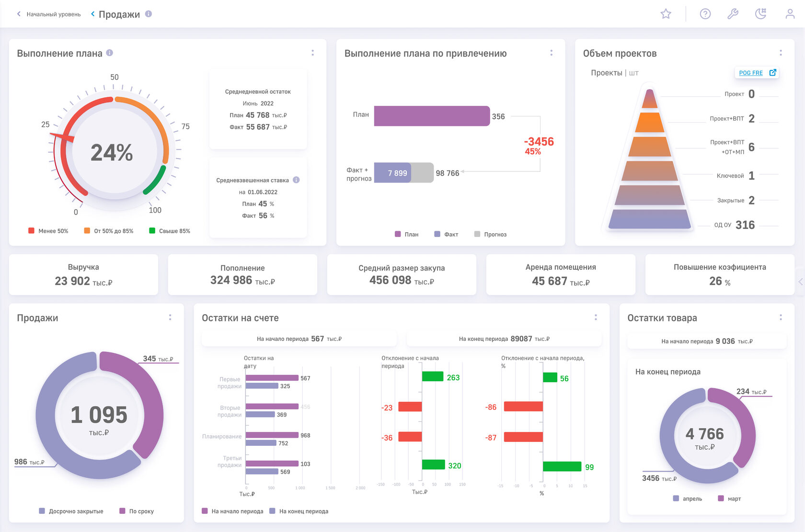The height and width of the screenshot is (532, 805).
Task: Click bottom pyramid layer ОД ОУ
Action: [x=649, y=219]
